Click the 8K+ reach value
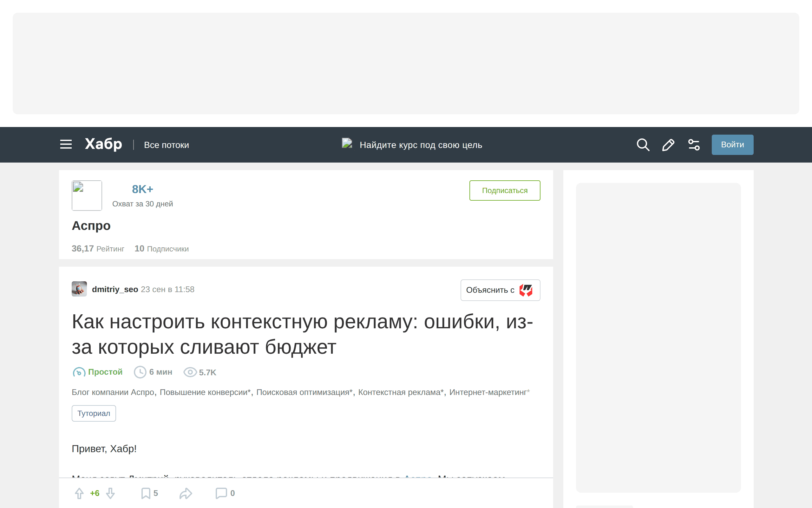Screen dimensions: 812x508 (x=142, y=189)
